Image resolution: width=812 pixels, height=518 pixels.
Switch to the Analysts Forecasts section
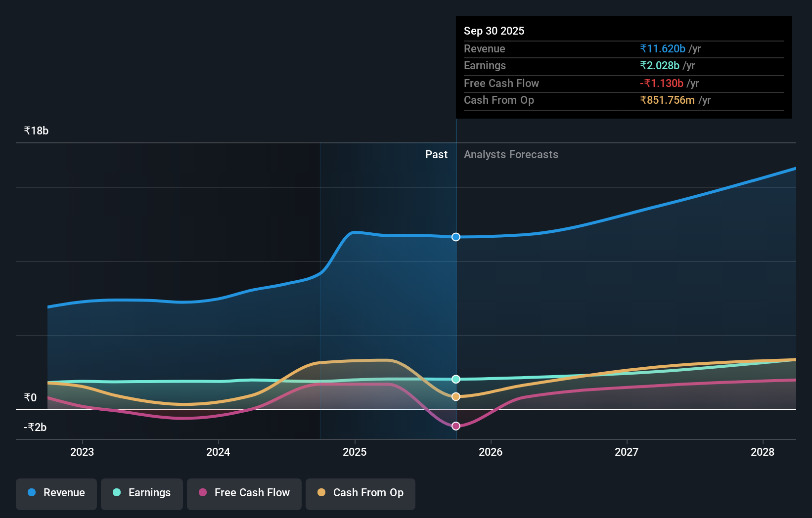(x=511, y=154)
